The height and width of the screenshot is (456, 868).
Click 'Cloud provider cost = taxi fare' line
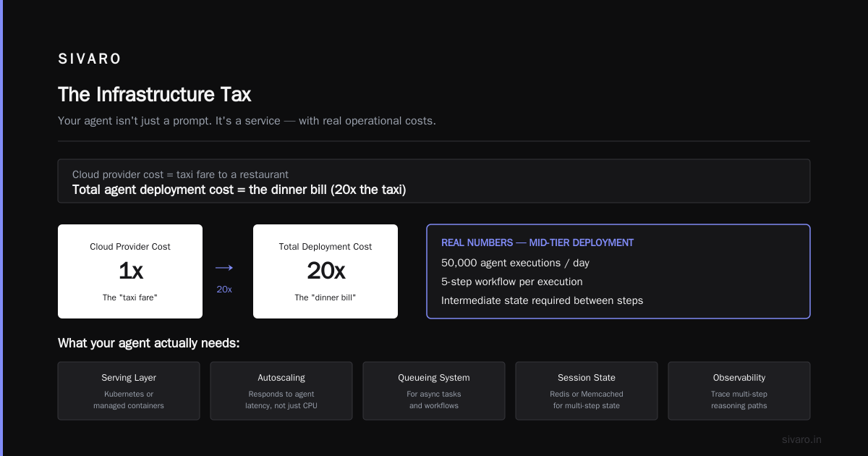click(x=180, y=174)
